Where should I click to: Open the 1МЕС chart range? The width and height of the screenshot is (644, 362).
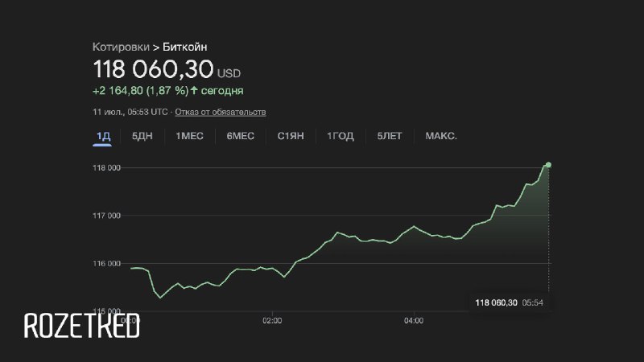[x=189, y=136]
